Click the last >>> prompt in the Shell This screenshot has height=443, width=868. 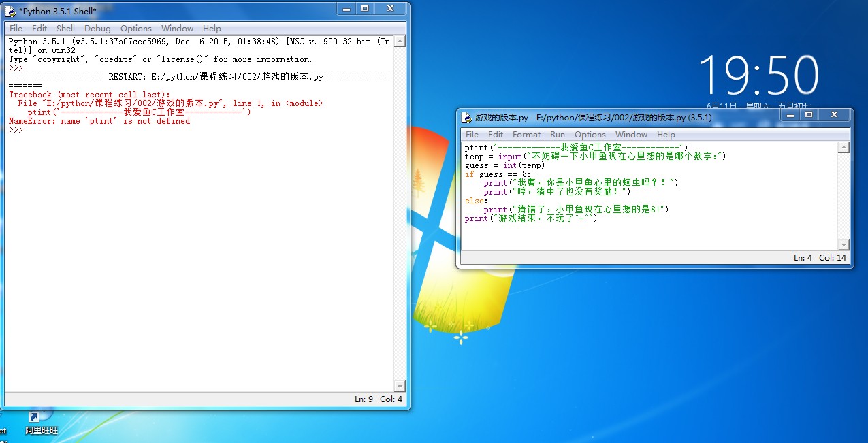tap(16, 130)
